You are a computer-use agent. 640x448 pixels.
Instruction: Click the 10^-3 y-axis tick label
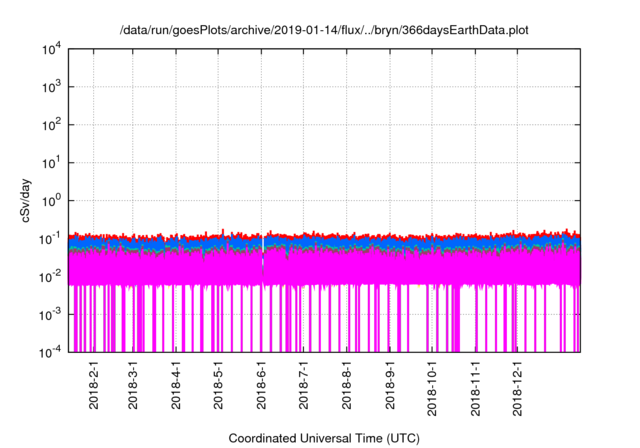click(x=50, y=315)
